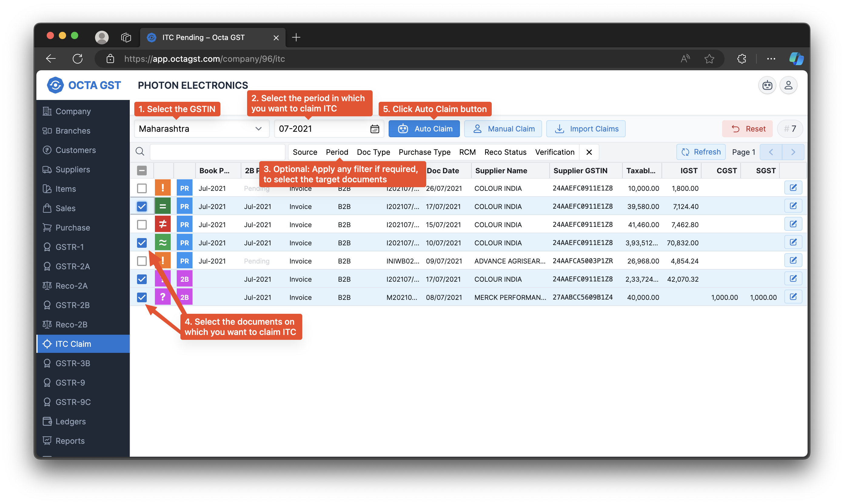The image size is (844, 504).
Task: Click the search magnifier icon
Action: 140,151
